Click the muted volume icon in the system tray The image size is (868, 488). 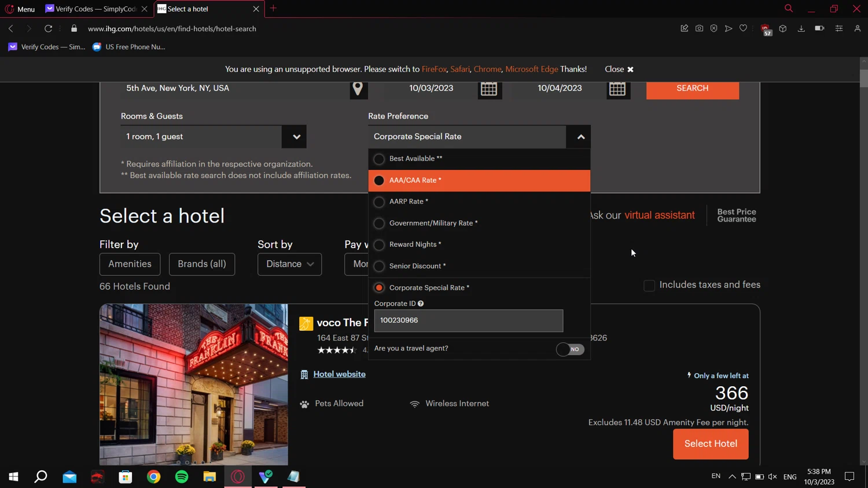tap(773, 477)
